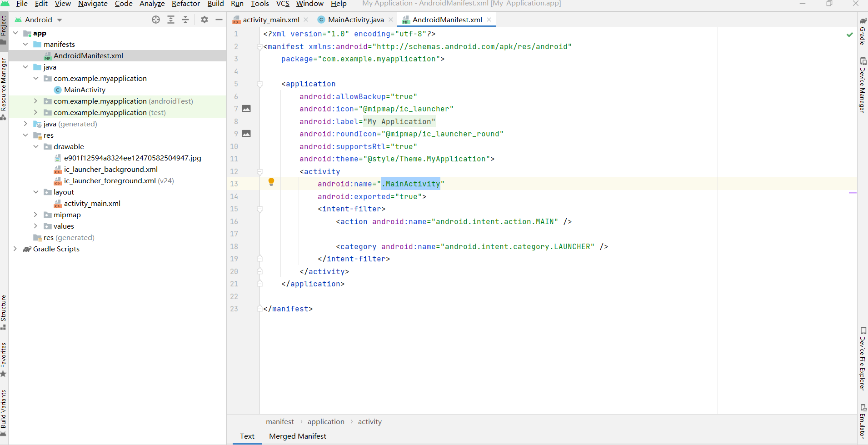
Task: Collapse the java folder
Action: (25, 67)
